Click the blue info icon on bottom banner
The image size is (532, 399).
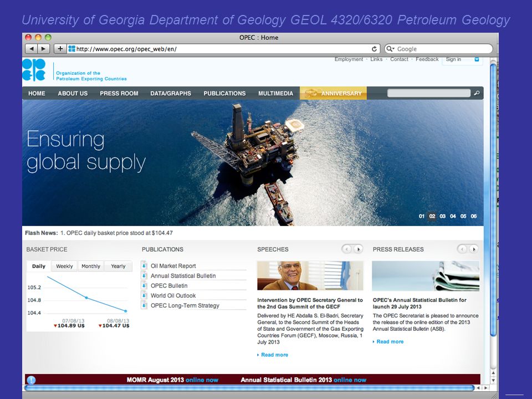coord(31,380)
